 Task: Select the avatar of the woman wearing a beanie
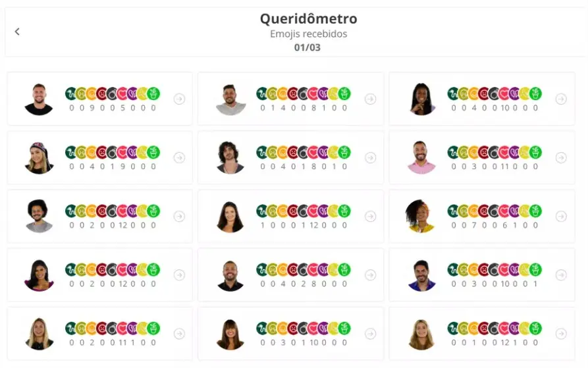pyautogui.click(x=39, y=158)
